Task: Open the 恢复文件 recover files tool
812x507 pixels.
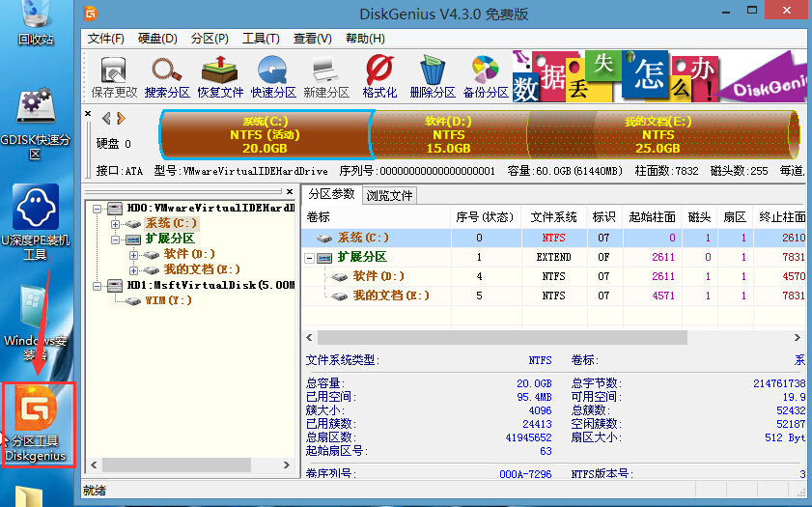Action: (x=220, y=76)
